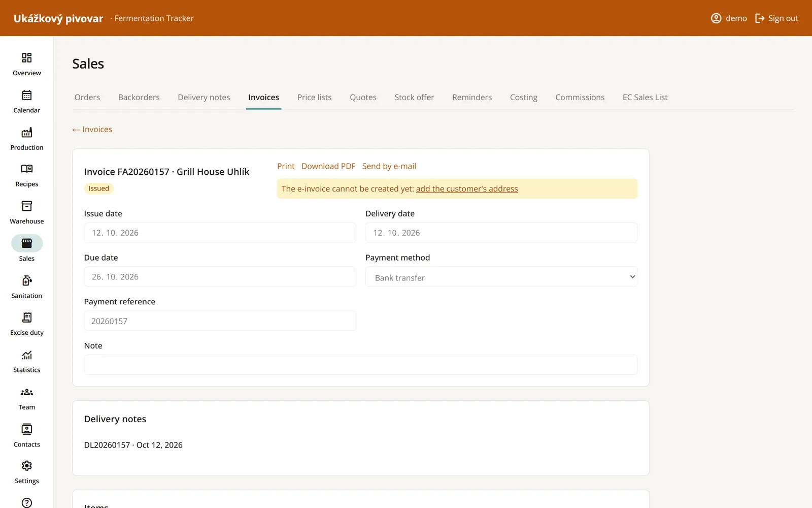Click the Payment reference field

(220, 321)
